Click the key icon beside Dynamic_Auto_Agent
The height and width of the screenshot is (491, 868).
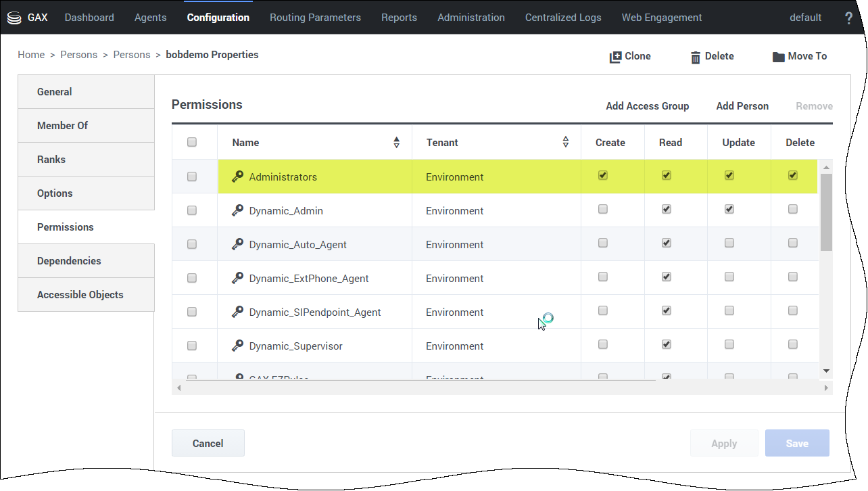tap(237, 244)
